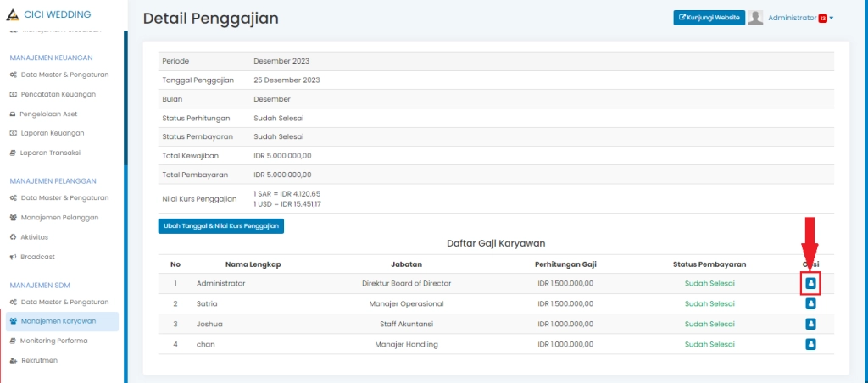
Task: Open Laporan Keuangan in sidebar
Action: 52,133
